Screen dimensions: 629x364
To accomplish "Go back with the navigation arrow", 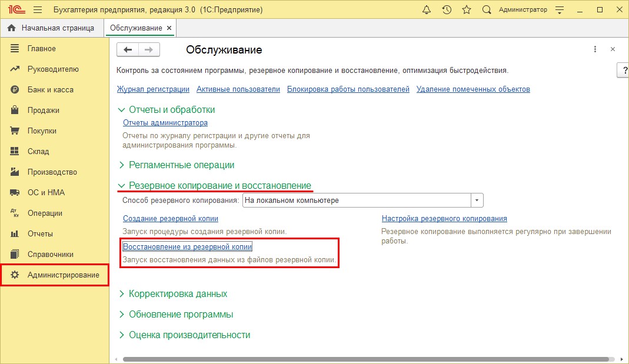I will tap(127, 49).
